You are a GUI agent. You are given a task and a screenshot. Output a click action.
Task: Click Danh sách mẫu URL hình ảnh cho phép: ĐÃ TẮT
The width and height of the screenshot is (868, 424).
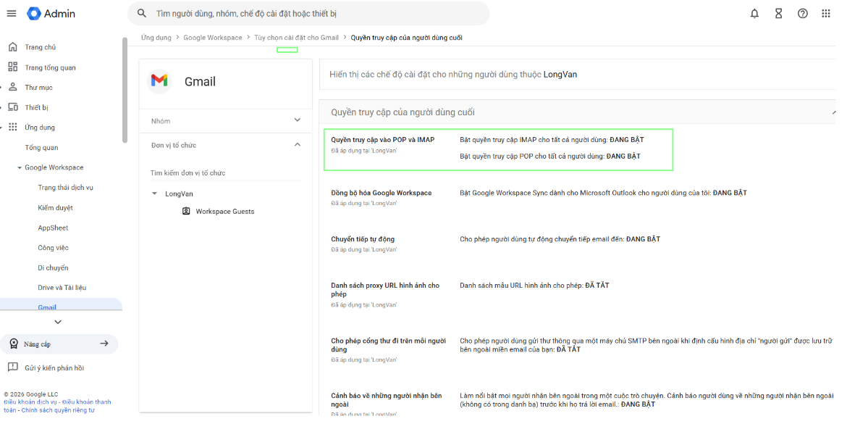[x=535, y=286]
